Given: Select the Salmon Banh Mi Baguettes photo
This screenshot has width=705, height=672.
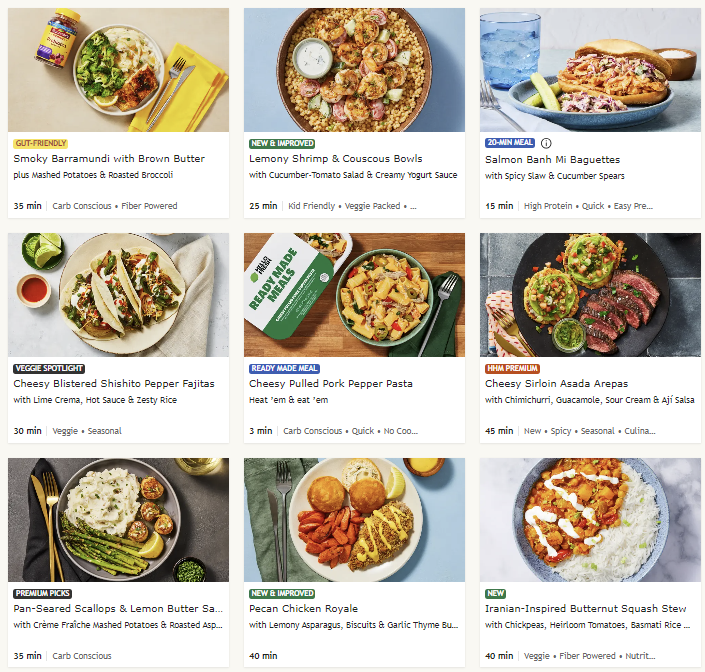Looking at the screenshot, I should 590,70.
